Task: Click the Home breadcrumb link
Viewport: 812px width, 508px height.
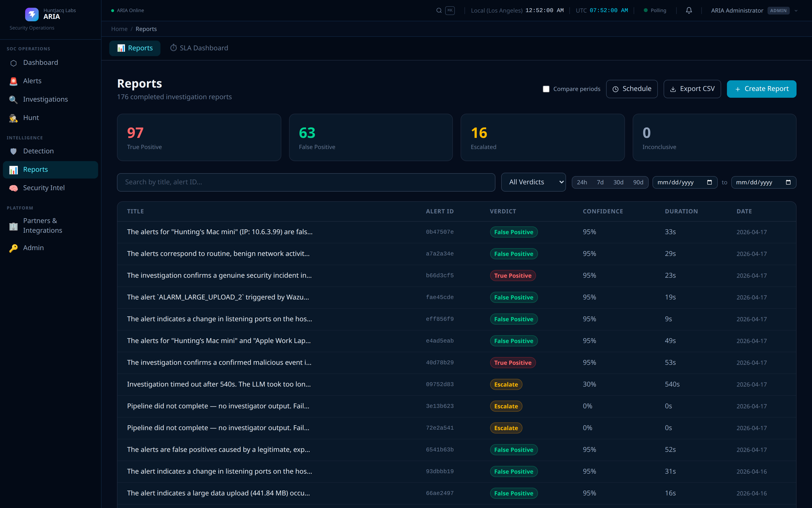Action: click(x=119, y=29)
